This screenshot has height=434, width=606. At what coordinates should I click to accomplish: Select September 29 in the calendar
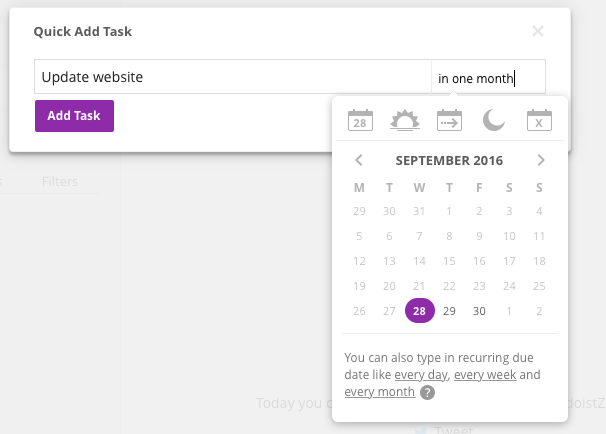tap(449, 311)
